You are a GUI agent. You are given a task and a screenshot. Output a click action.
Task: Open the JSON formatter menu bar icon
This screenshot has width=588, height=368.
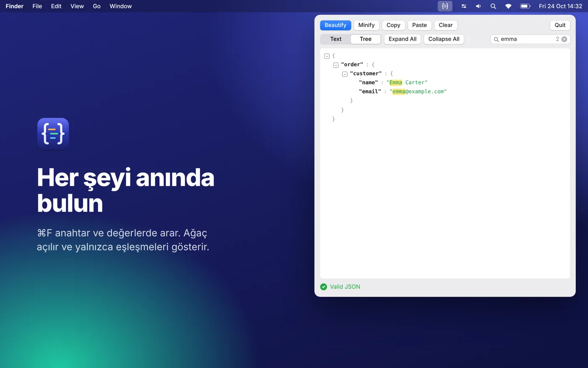pyautogui.click(x=445, y=6)
